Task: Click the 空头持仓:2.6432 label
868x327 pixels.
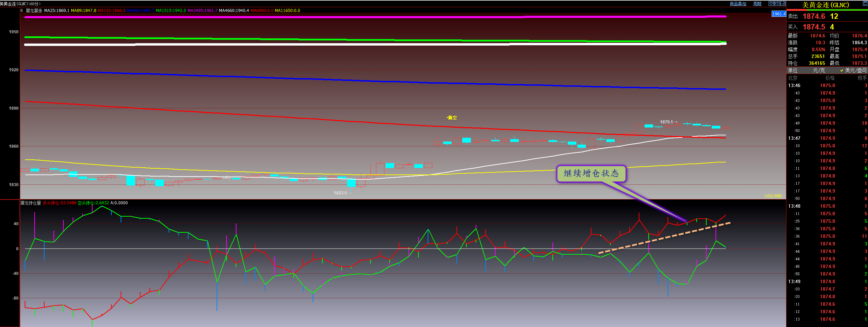Action: 93,203
